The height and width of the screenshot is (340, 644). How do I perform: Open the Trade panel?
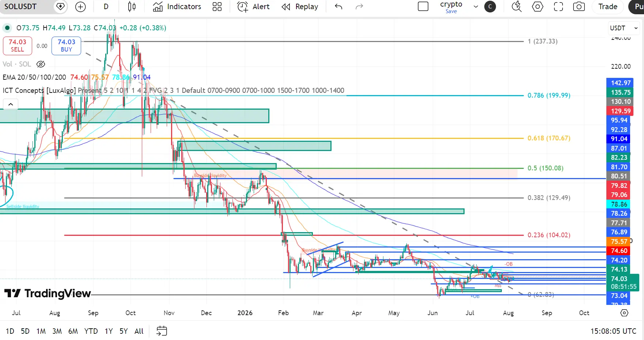click(x=608, y=7)
